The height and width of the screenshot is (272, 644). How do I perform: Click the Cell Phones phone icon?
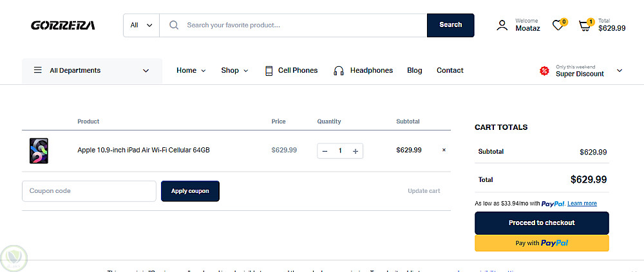[269, 71]
